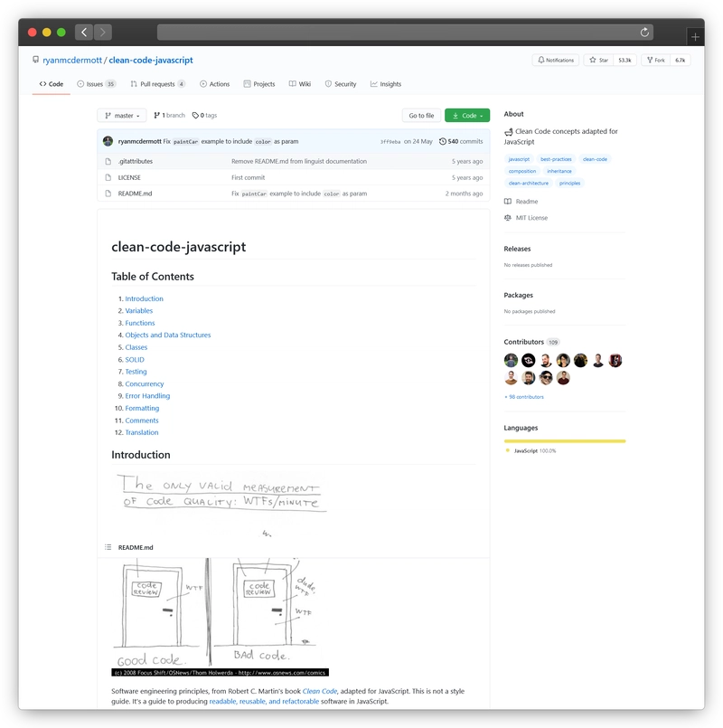Open the 'First commit' commit message
The width and height of the screenshot is (723, 728).
coord(249,177)
